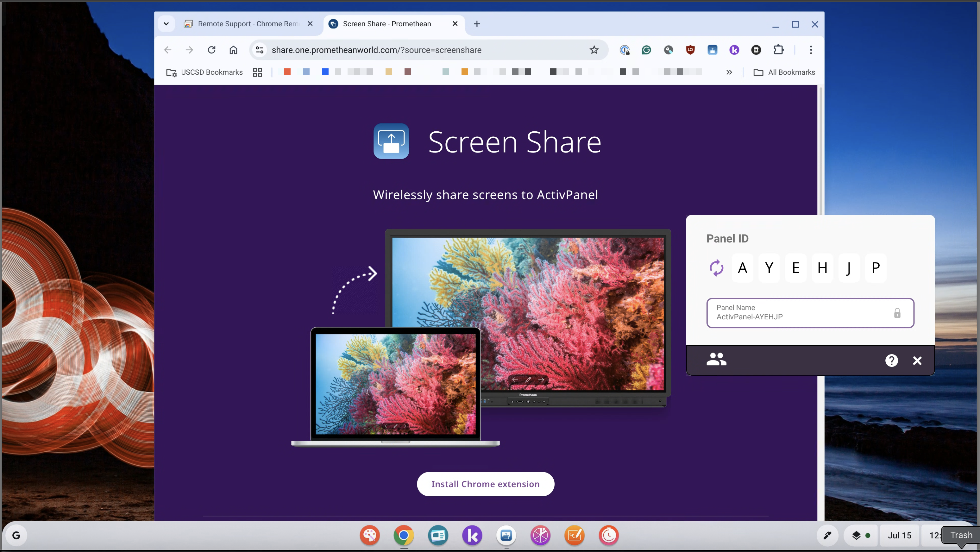This screenshot has height=552, width=980.
Task: Launch Kami from the shelf
Action: [472, 535]
